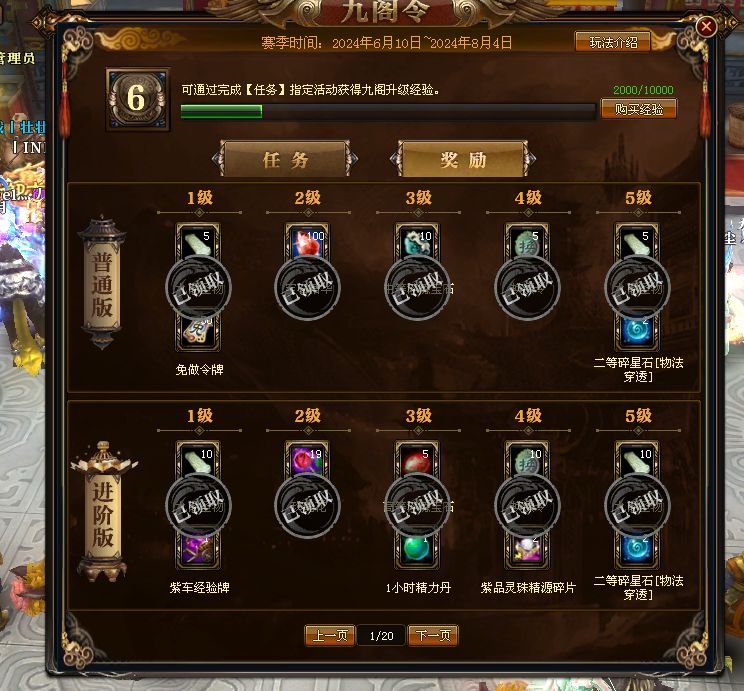Click the 紫品灵珠精源碎片 reward icon
The height and width of the screenshot is (691, 744).
click(x=527, y=550)
